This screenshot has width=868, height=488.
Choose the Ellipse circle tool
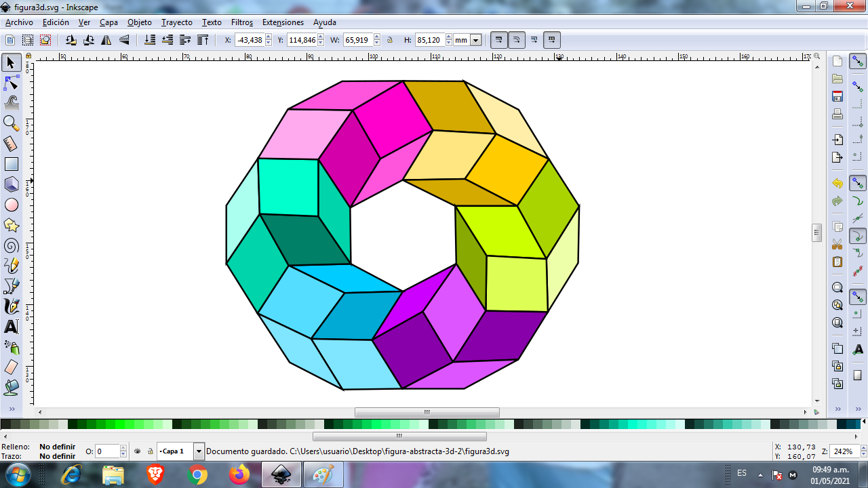tap(11, 205)
